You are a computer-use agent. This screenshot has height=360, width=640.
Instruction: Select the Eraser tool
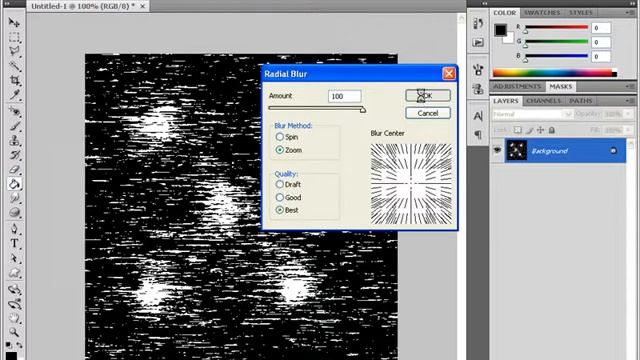(x=14, y=169)
